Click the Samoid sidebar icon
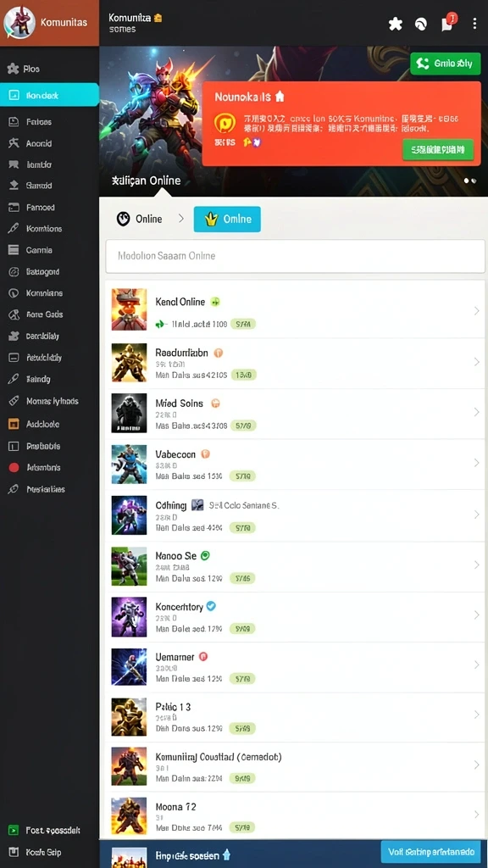The height and width of the screenshot is (868, 488). (x=14, y=186)
